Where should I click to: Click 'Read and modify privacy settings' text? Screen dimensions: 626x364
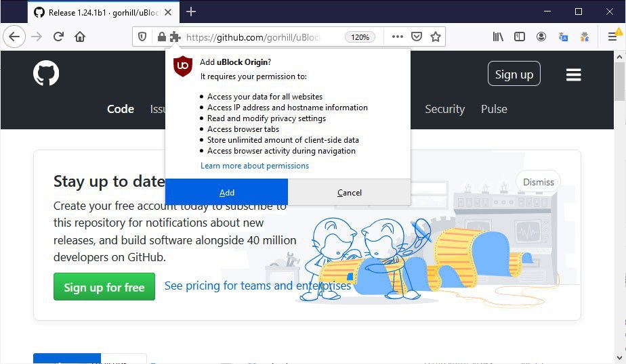tap(266, 118)
